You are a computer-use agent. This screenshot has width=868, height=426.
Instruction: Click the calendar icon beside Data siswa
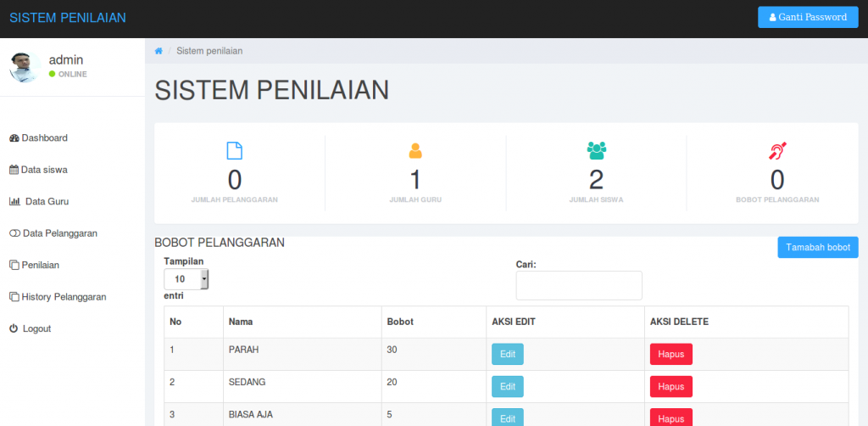click(14, 170)
